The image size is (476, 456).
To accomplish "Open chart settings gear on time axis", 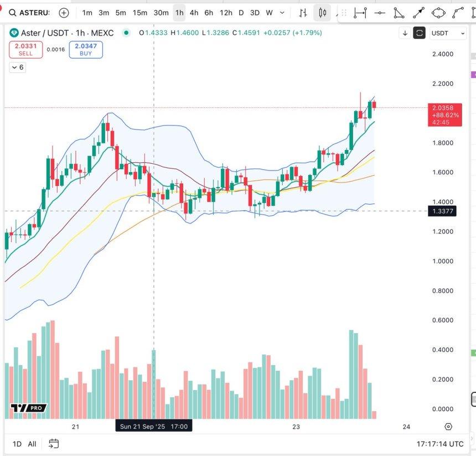I will coord(448,427).
